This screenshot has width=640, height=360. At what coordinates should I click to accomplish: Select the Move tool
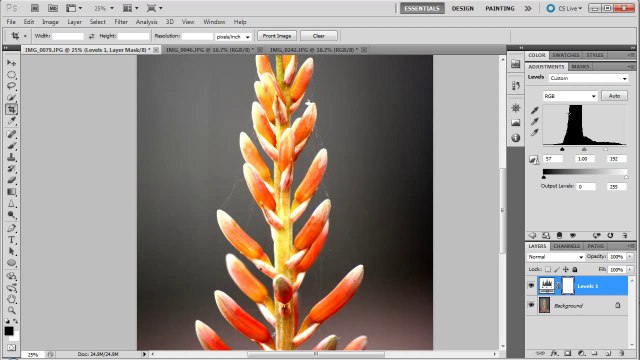[x=11, y=63]
